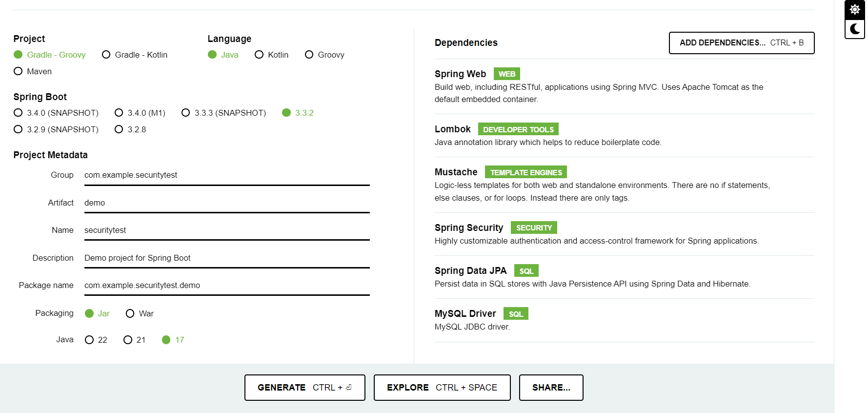Choose Kotlin as the language

coord(272,55)
